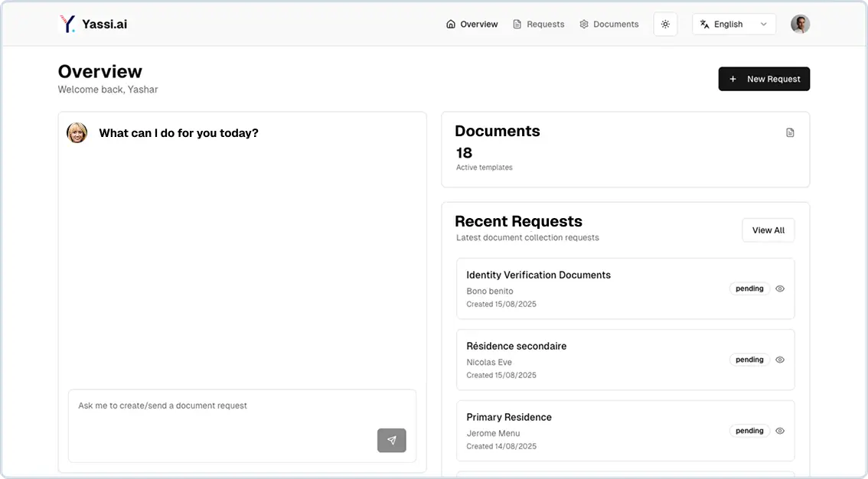
Task: Click 'Created 14/08/2025' text
Action: pos(501,446)
